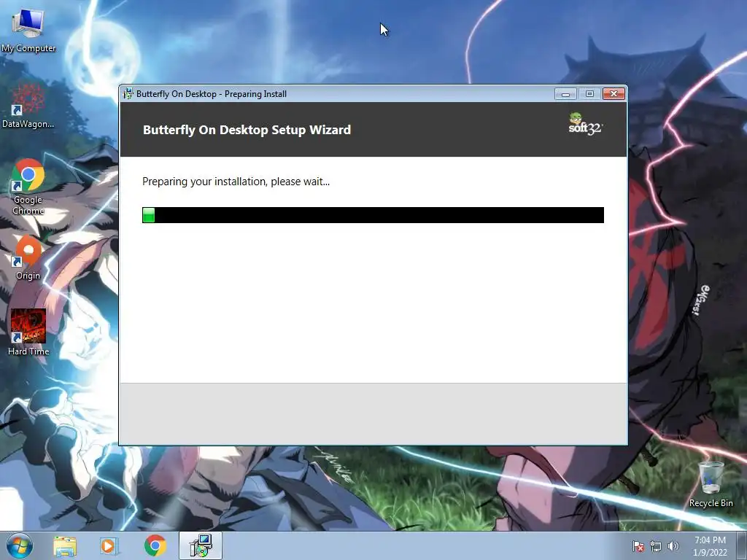747x560 pixels.
Task: Select the Google Chrome desktop shortcut
Action: (28, 186)
